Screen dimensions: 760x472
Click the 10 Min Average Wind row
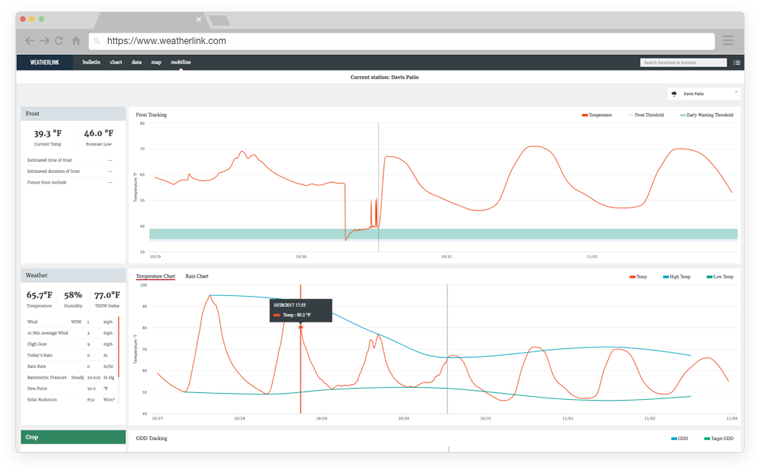[x=70, y=333]
